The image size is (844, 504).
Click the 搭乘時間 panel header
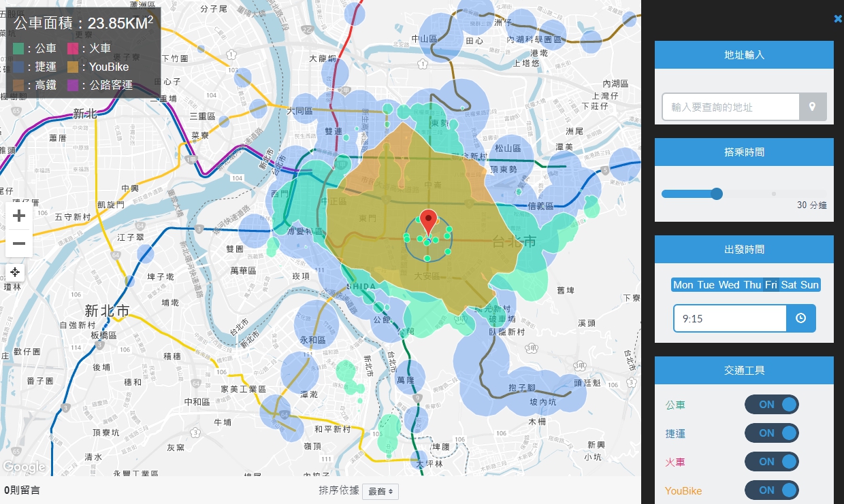(744, 152)
